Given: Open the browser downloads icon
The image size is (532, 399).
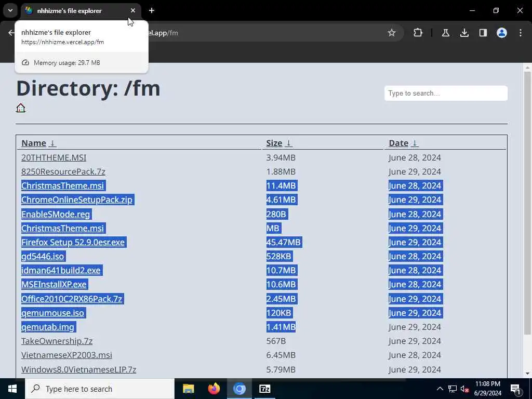Looking at the screenshot, I should point(464,33).
